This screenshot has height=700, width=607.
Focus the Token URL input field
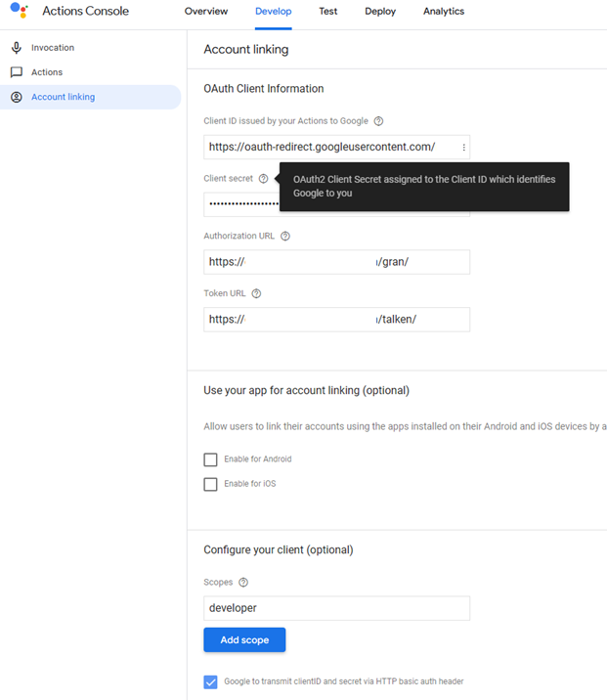[x=336, y=319]
